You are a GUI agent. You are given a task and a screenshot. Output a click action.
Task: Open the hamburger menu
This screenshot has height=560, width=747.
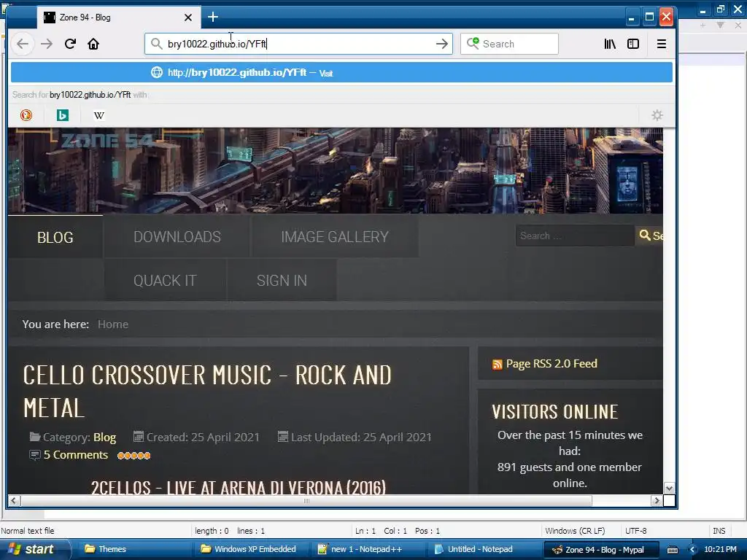click(x=661, y=44)
